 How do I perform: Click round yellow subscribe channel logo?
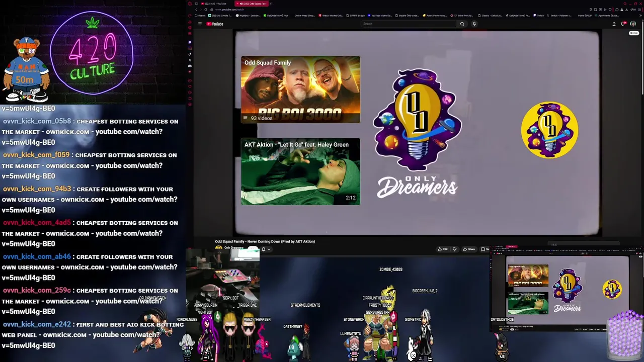pyautogui.click(x=549, y=130)
